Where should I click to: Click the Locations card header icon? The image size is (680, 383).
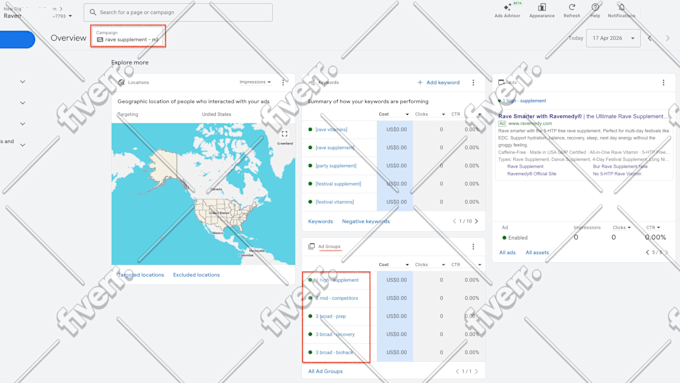coord(121,82)
